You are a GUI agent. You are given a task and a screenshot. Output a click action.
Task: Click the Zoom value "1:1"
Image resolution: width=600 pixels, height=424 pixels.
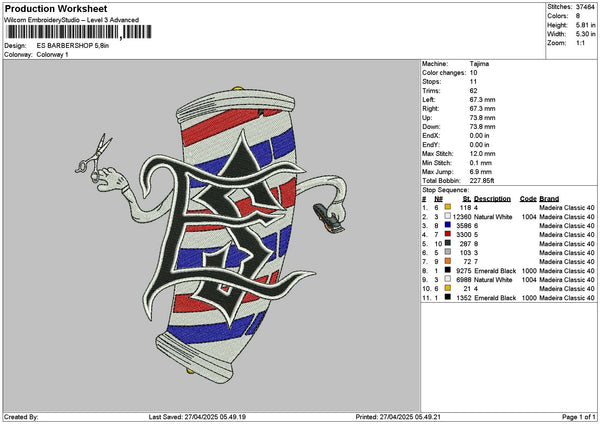[580, 43]
